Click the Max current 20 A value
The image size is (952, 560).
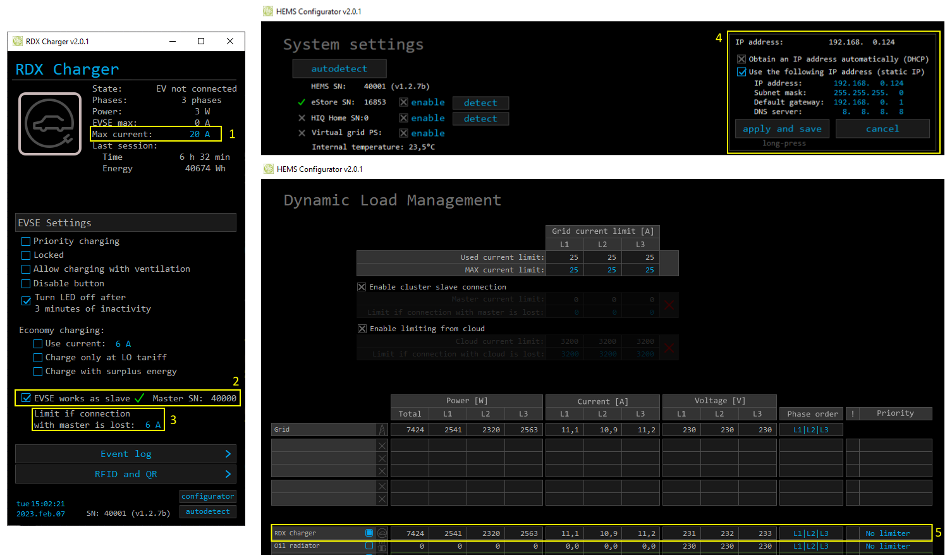click(200, 134)
